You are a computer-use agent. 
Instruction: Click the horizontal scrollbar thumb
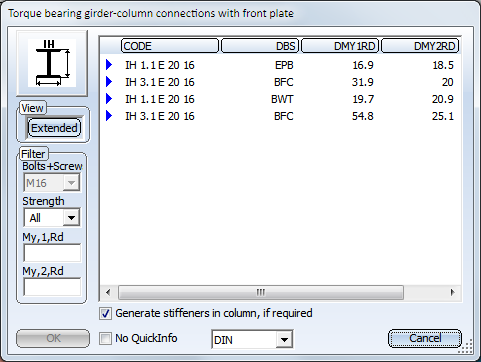point(261,292)
